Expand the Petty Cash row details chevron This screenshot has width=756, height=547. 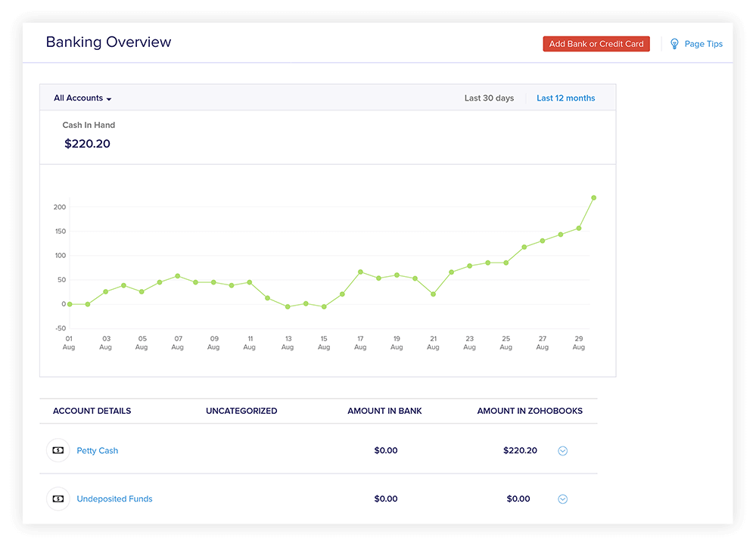click(562, 450)
